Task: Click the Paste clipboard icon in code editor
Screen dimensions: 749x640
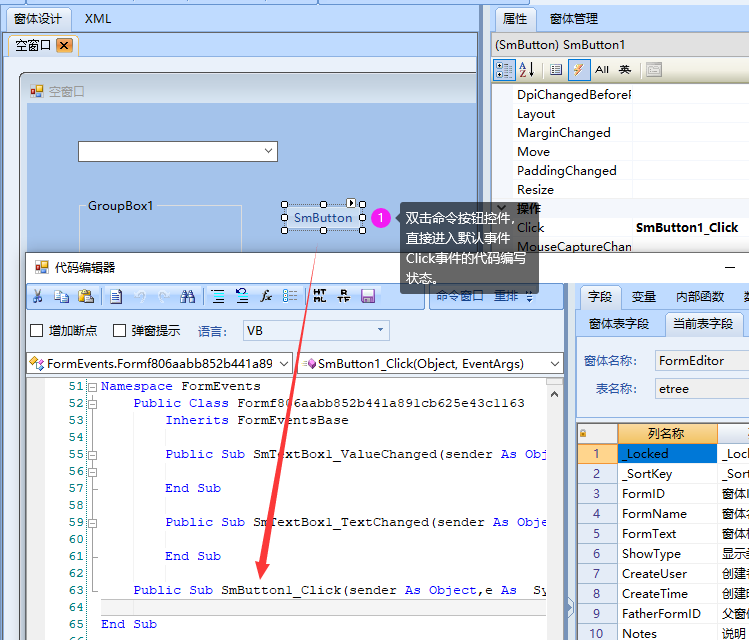Action: (x=86, y=297)
